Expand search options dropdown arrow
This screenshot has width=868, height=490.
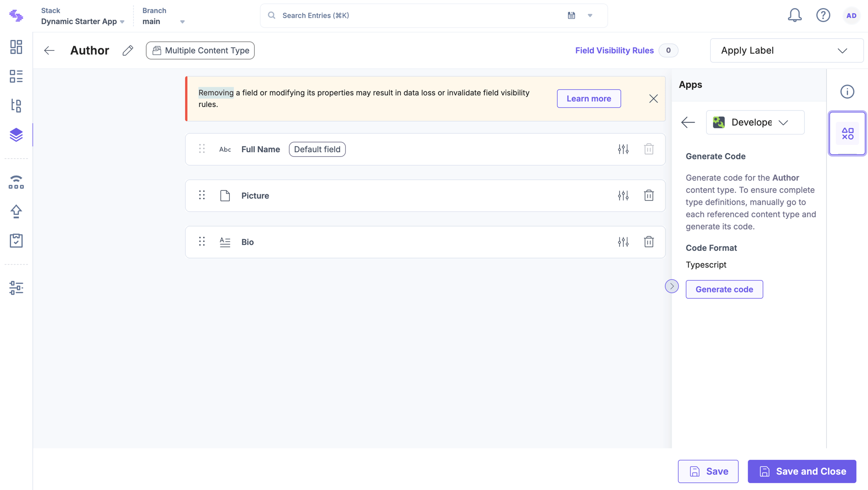click(590, 15)
